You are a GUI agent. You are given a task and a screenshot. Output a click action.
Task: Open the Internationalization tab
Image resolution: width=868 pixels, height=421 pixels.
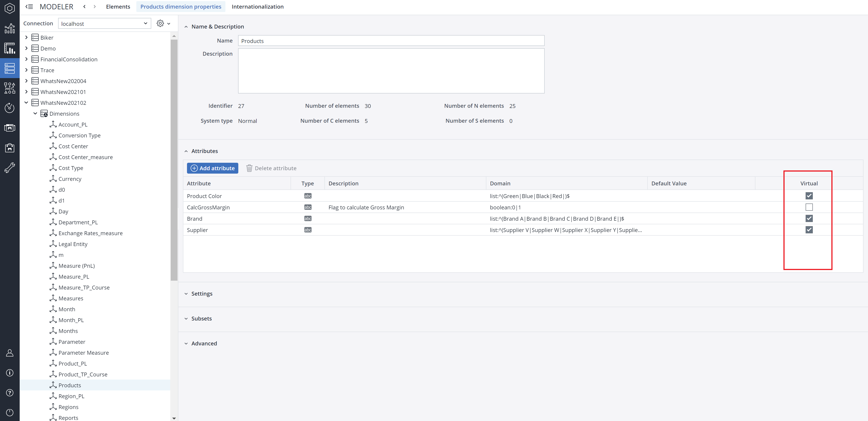coord(258,6)
